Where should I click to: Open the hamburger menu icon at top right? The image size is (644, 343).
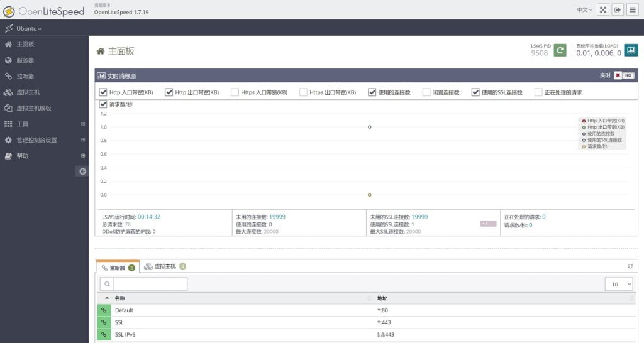tap(633, 9)
